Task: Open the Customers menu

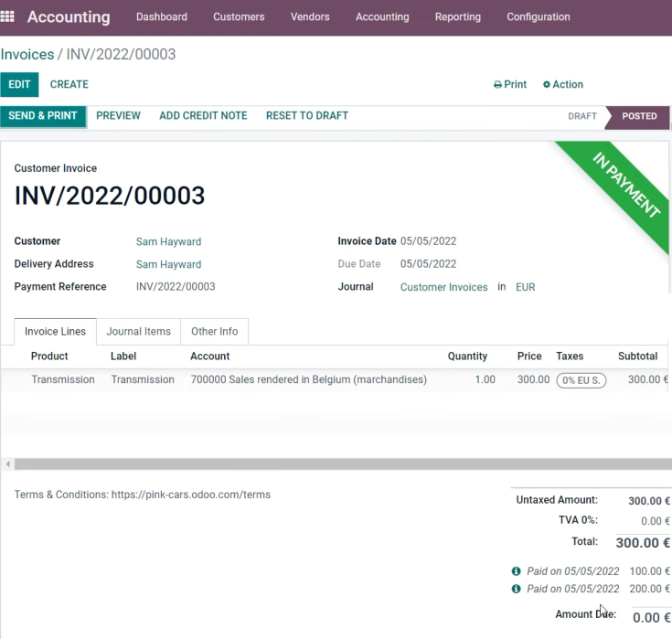Action: (239, 16)
